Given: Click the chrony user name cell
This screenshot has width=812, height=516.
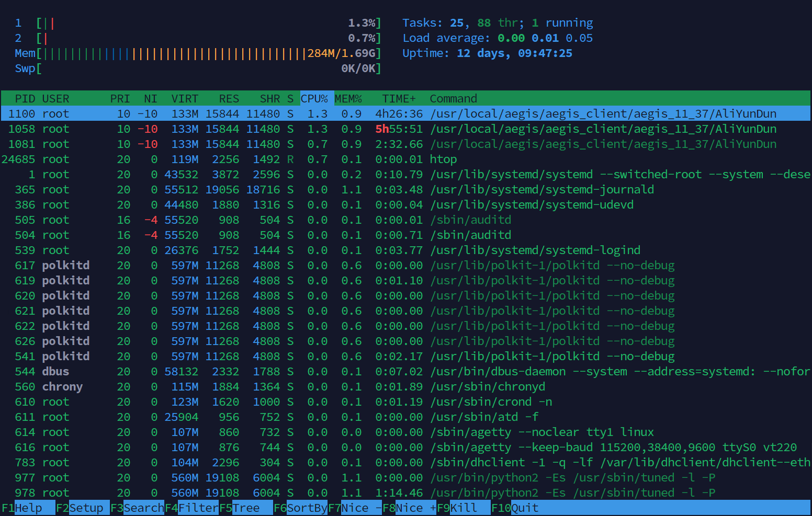Looking at the screenshot, I should [x=62, y=387].
